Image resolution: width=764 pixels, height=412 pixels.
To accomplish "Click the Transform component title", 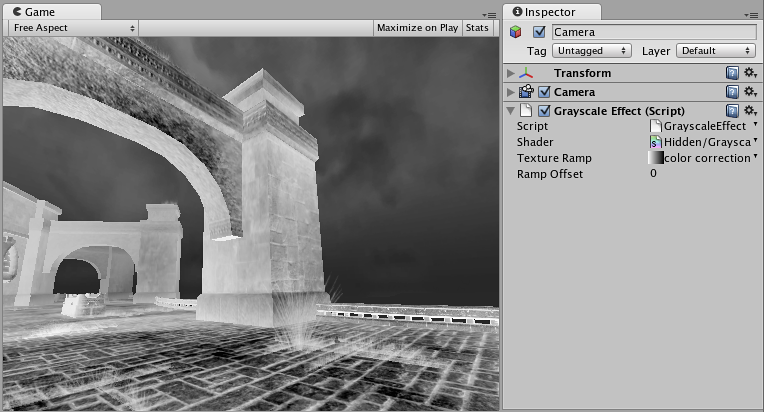I will coord(582,73).
